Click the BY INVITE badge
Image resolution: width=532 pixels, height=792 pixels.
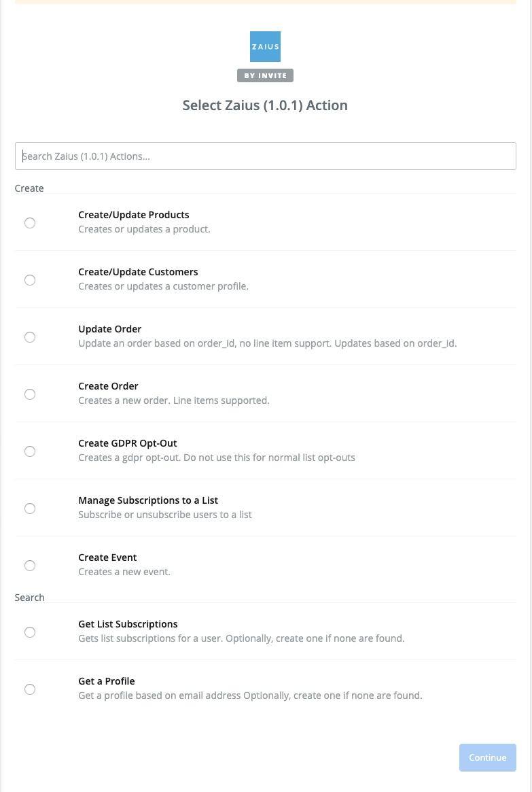click(265, 75)
